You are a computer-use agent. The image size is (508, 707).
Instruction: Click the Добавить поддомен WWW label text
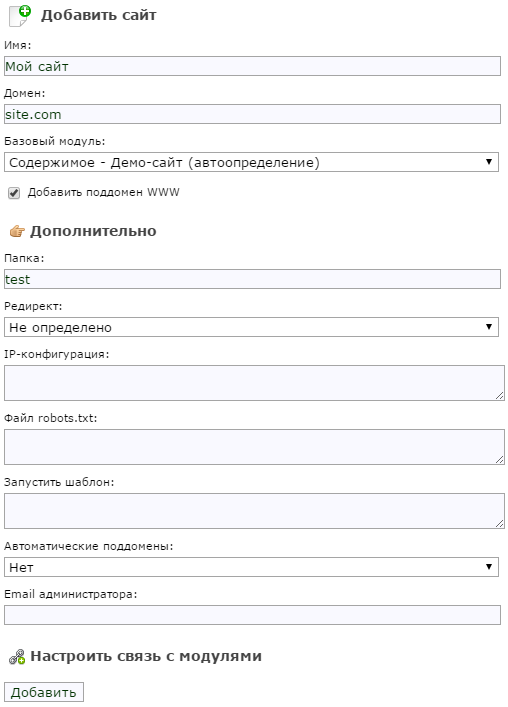coord(103,193)
